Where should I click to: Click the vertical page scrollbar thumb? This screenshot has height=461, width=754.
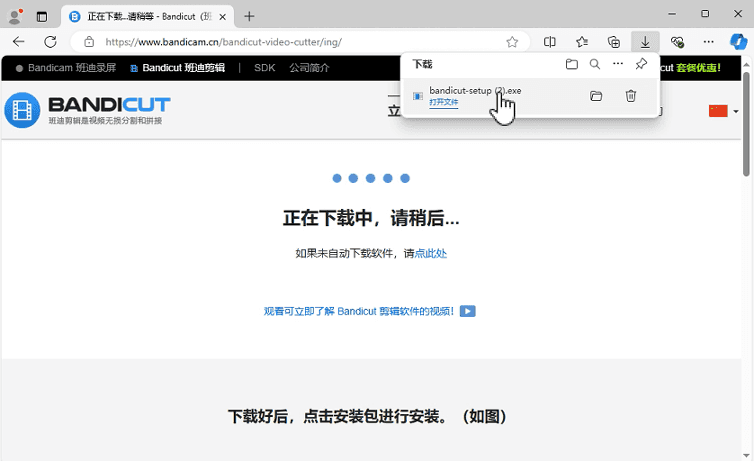click(x=746, y=124)
